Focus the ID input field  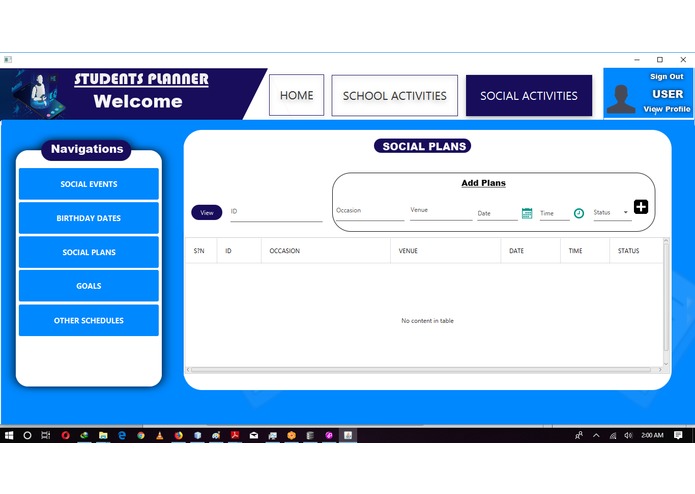276,213
